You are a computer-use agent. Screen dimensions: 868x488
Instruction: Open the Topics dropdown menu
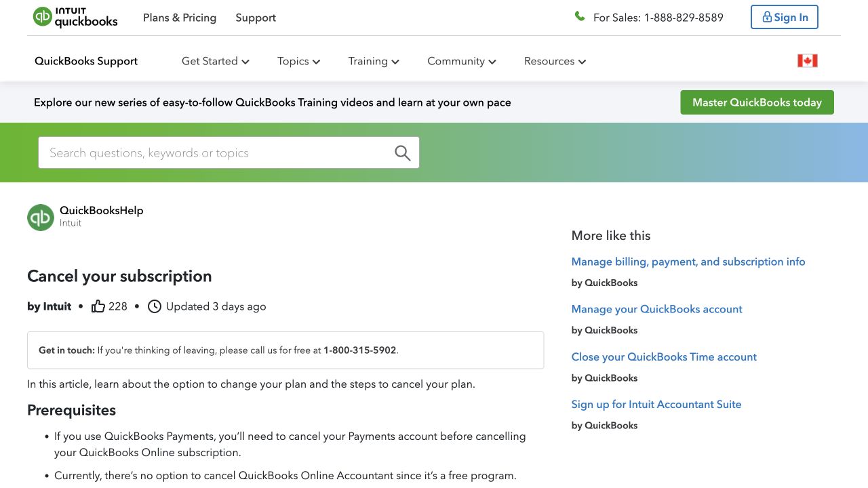[x=299, y=61]
